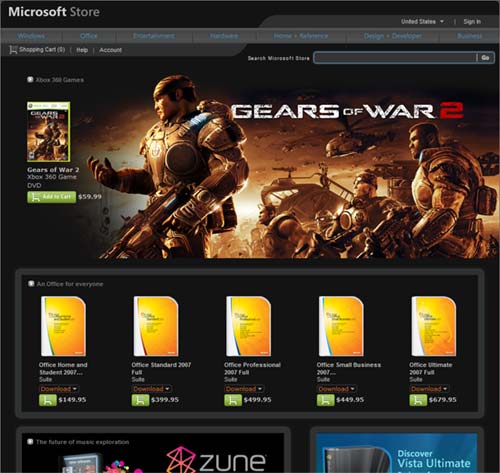Click the Xbox 360 Games heading text
The height and width of the screenshot is (473, 500).
(60, 80)
